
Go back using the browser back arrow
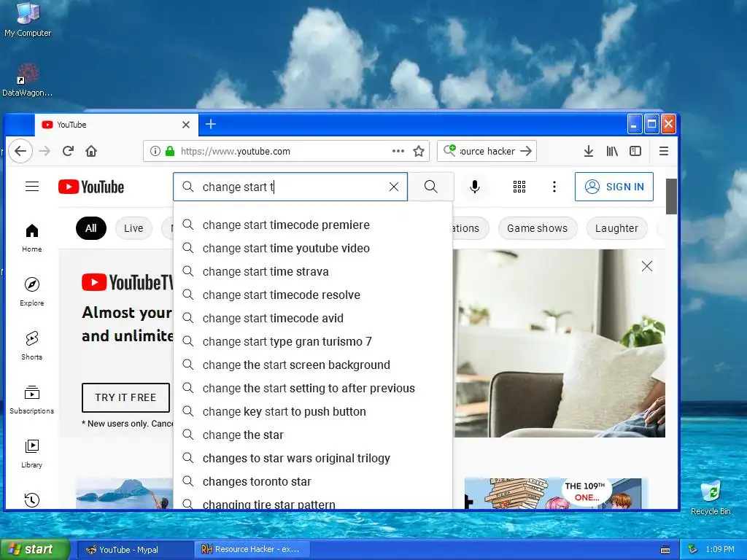[20, 152]
